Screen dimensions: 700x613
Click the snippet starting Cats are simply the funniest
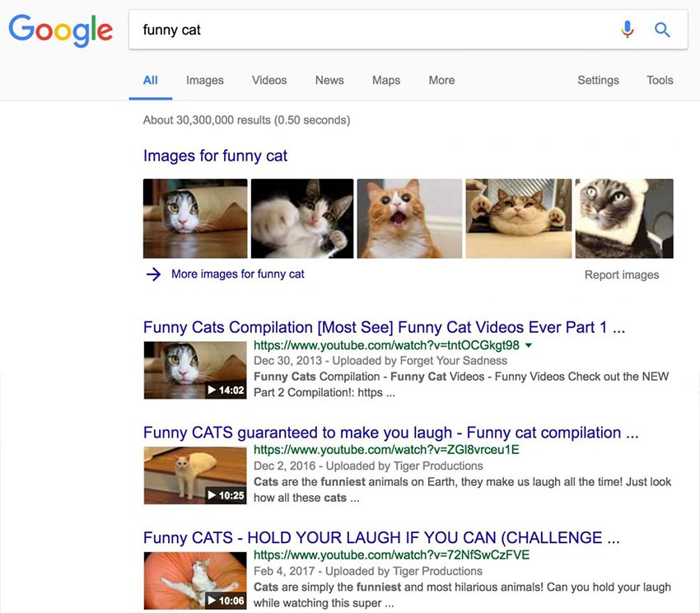coord(463,595)
